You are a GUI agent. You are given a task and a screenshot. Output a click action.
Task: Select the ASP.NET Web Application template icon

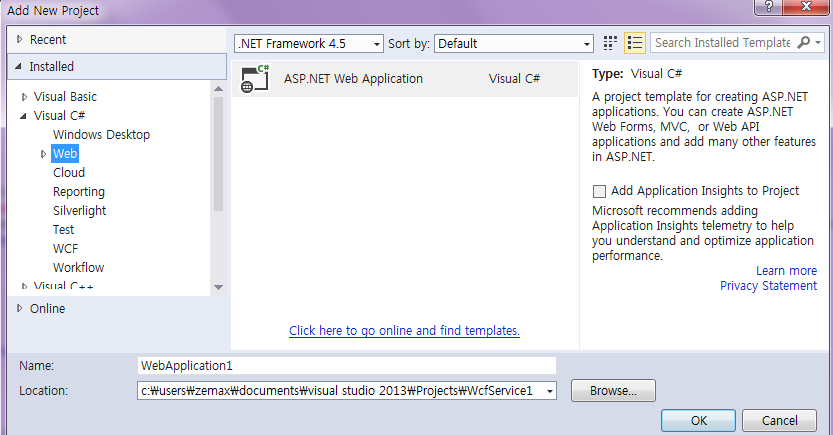255,79
